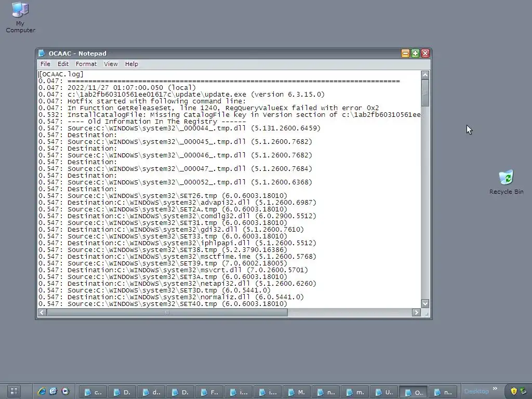
Task: Open Outlook Express quick launch icon
Action: coord(54,391)
